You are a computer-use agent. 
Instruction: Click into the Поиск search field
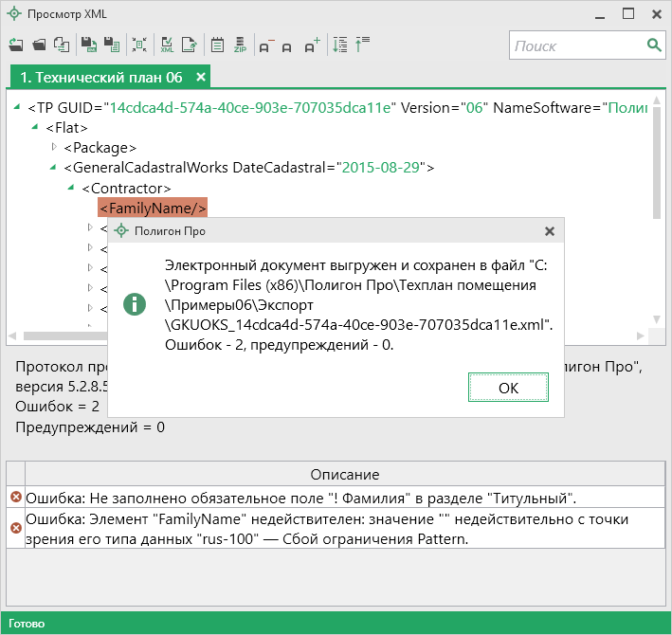pyautogui.click(x=576, y=45)
